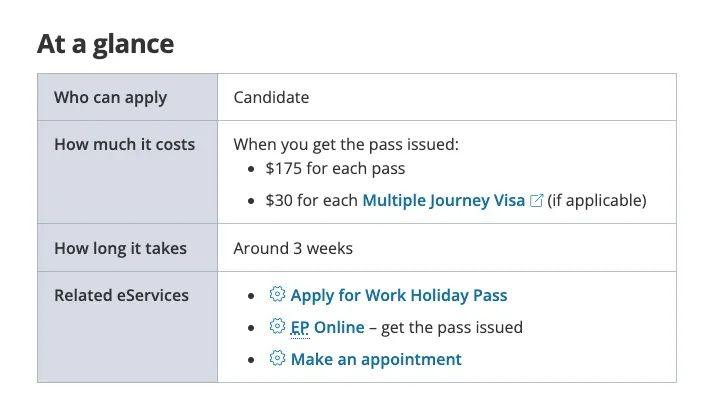This screenshot has width=717, height=418.
Task: Click gear icon beside Make an appointment
Action: pyautogui.click(x=277, y=359)
